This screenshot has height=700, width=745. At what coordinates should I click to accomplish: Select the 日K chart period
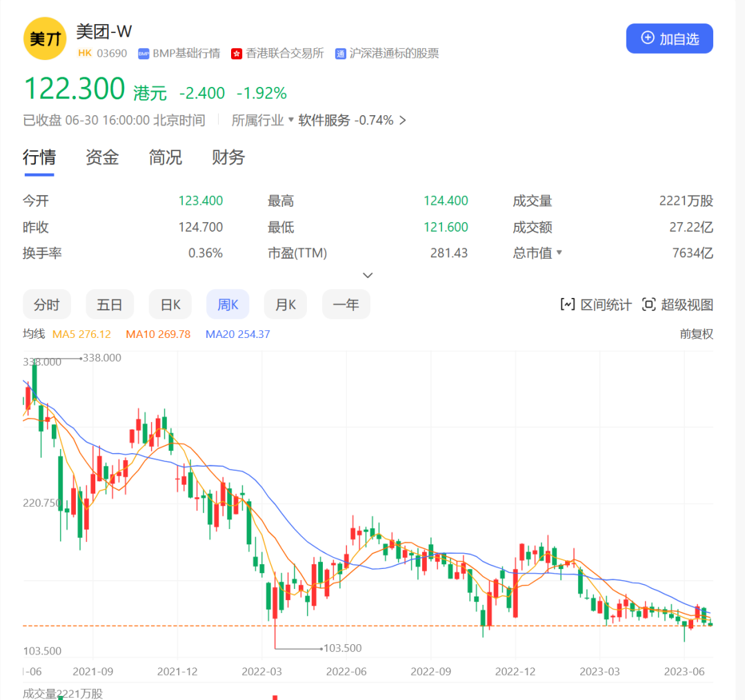170,305
